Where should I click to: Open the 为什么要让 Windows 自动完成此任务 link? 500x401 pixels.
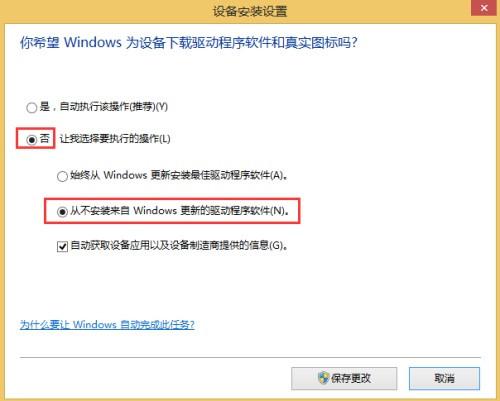pyautogui.click(x=107, y=324)
